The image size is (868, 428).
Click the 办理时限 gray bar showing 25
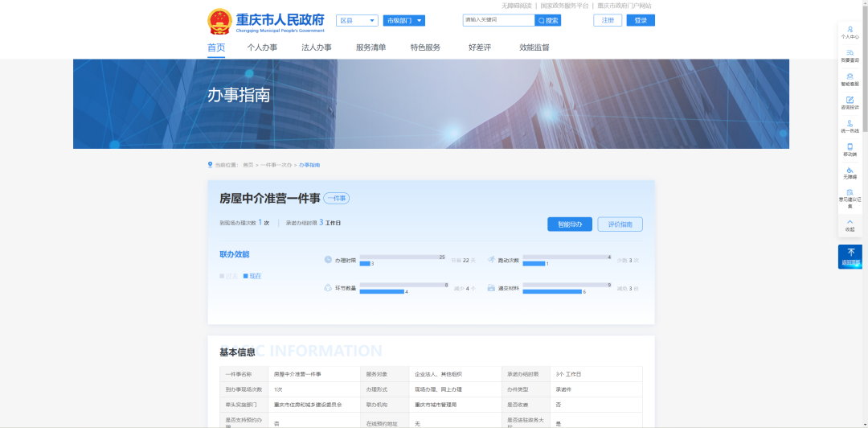[x=403, y=257]
